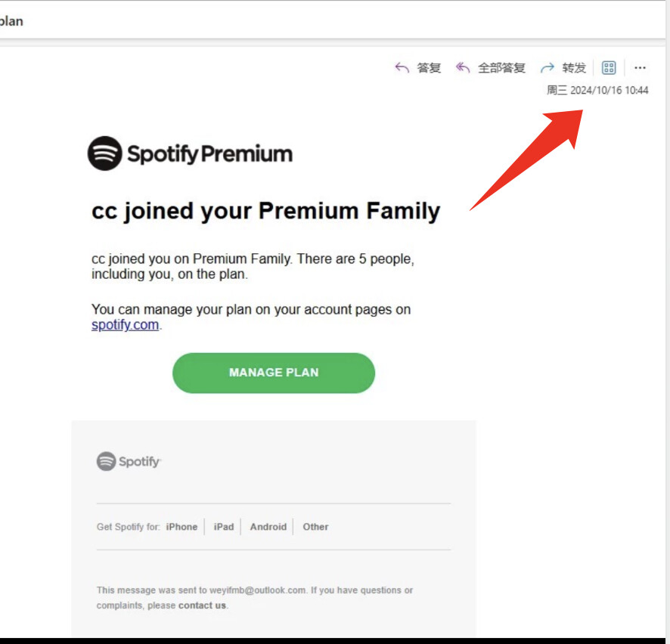Click the Spotify Premium logo
The width and height of the screenshot is (670, 644).
tap(190, 153)
